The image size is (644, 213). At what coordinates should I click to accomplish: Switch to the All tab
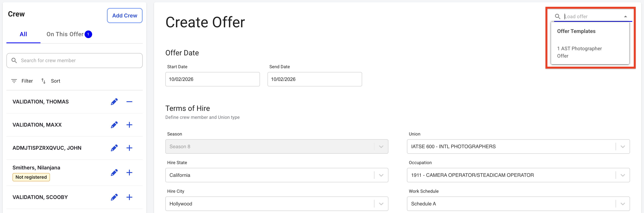point(23,34)
